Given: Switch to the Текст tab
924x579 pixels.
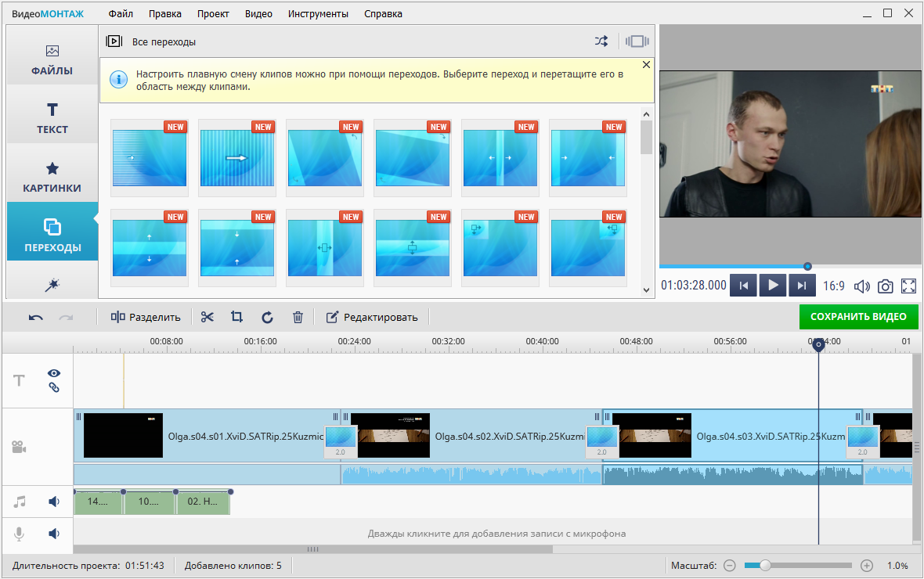Looking at the screenshot, I should 52,117.
